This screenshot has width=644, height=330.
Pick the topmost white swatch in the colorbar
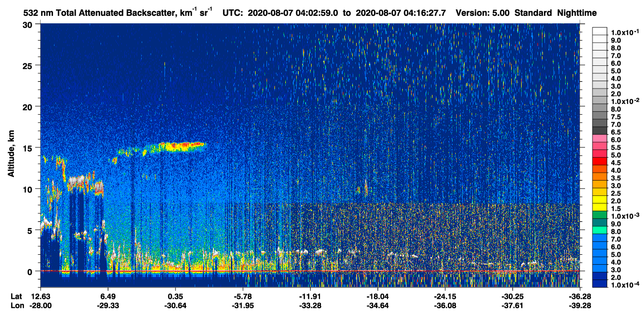[600, 31]
